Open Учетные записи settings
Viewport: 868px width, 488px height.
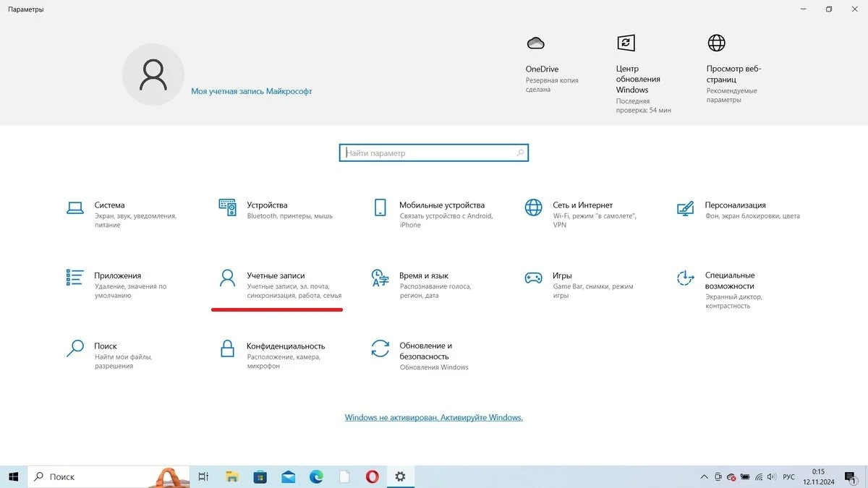click(279, 285)
